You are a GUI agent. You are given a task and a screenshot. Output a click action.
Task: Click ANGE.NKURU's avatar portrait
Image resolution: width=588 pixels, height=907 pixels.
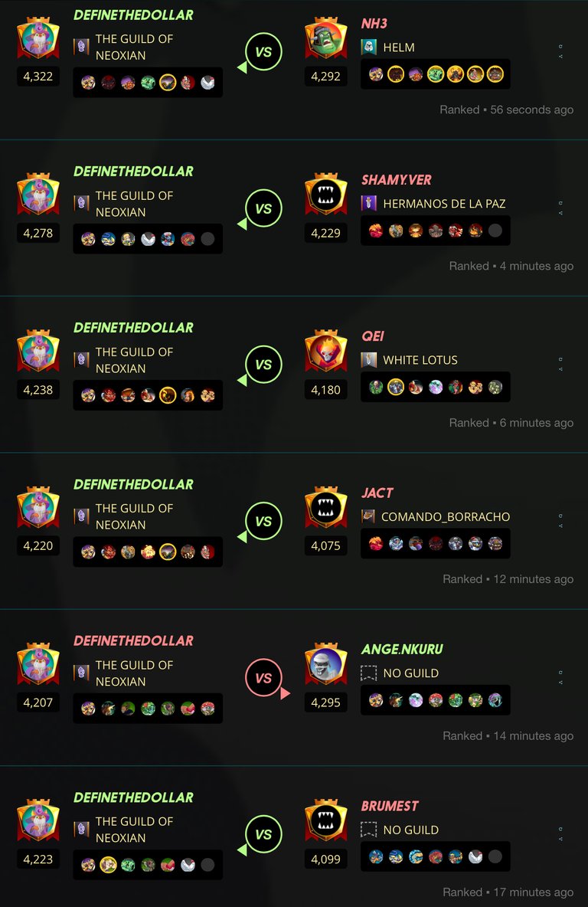click(325, 664)
